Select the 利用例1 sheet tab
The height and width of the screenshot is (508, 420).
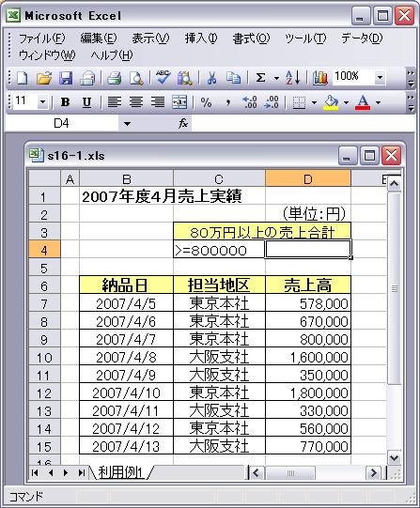click(x=120, y=472)
